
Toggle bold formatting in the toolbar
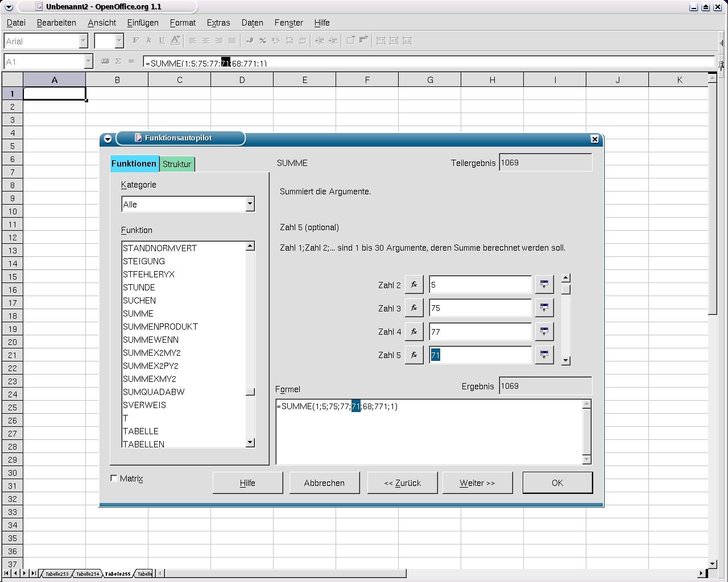coord(135,40)
